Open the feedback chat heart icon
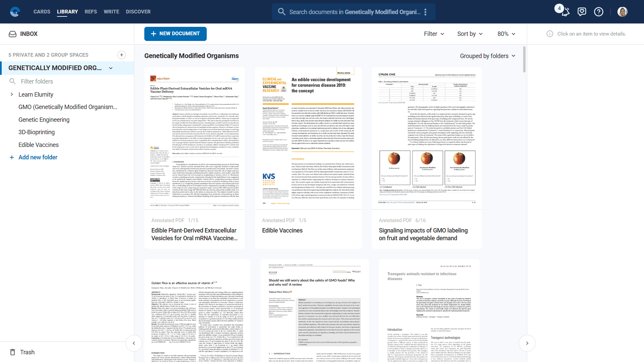This screenshot has height=362, width=644. (582, 12)
